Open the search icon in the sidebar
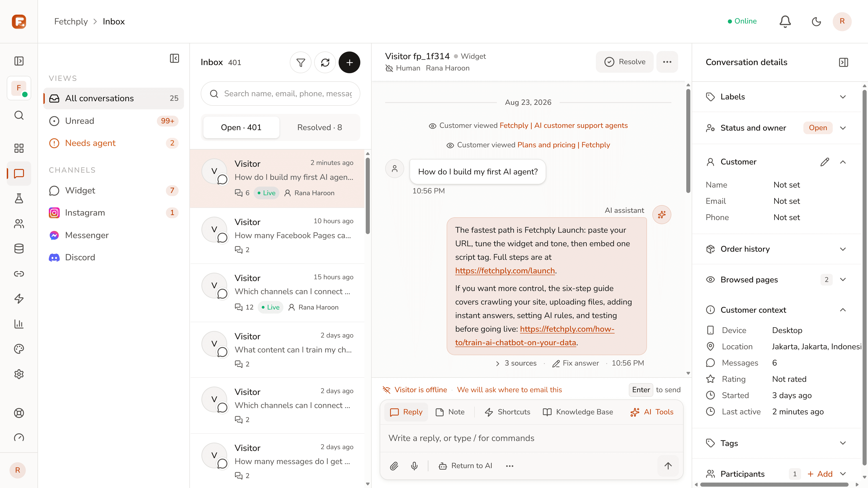This screenshot has height=488, width=868. (19, 115)
